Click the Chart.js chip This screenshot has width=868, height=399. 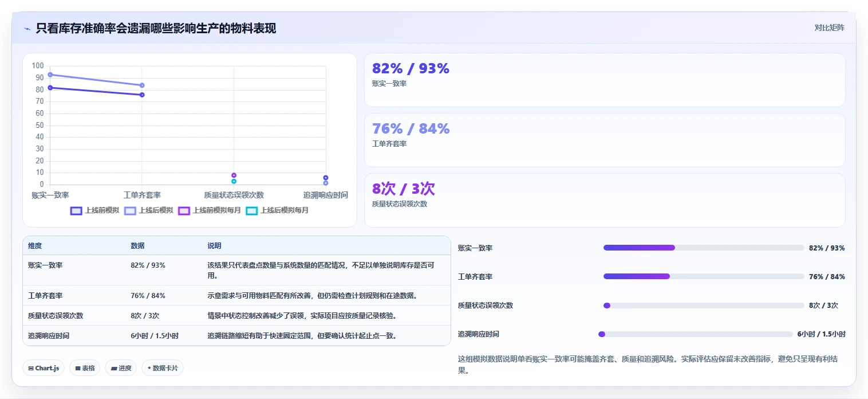(x=44, y=368)
